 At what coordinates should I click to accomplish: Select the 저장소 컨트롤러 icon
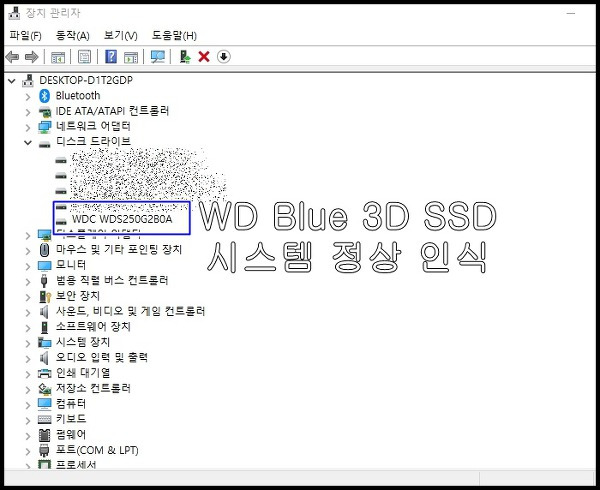coord(44,389)
